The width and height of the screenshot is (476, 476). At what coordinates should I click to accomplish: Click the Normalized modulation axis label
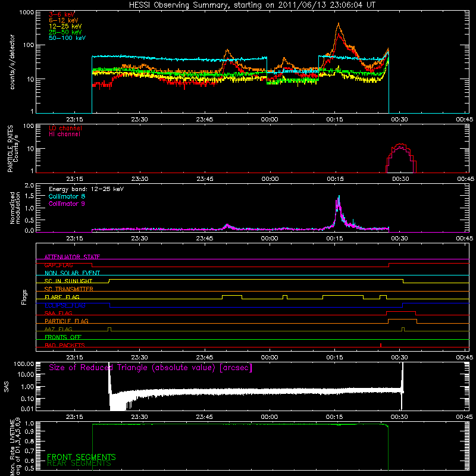[x=15, y=208]
